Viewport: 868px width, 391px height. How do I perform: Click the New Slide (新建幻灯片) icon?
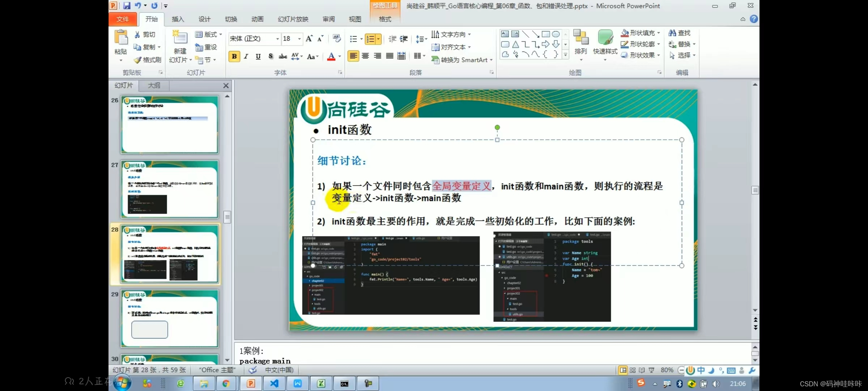pos(180,38)
